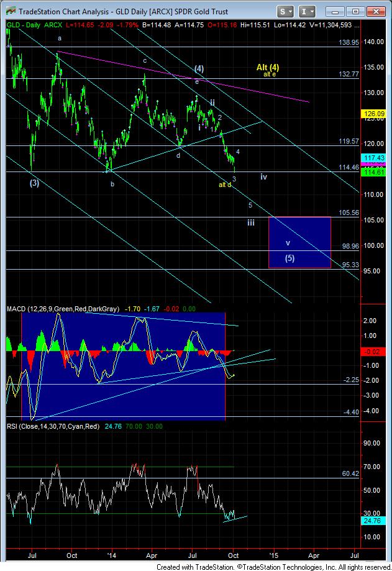This screenshot has width=392, height=571.
Task: Click the red -0.02 MACD histogram marker
Action: pyautogui.click(x=373, y=352)
